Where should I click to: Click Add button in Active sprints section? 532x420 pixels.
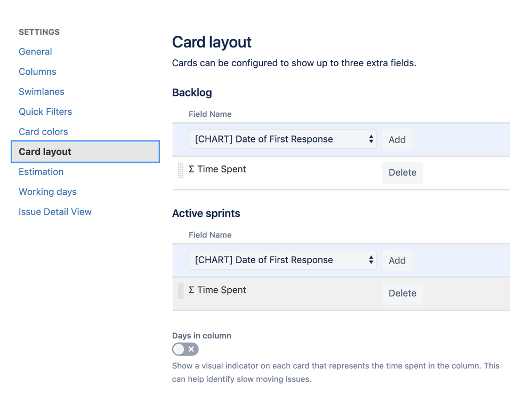pyautogui.click(x=397, y=260)
